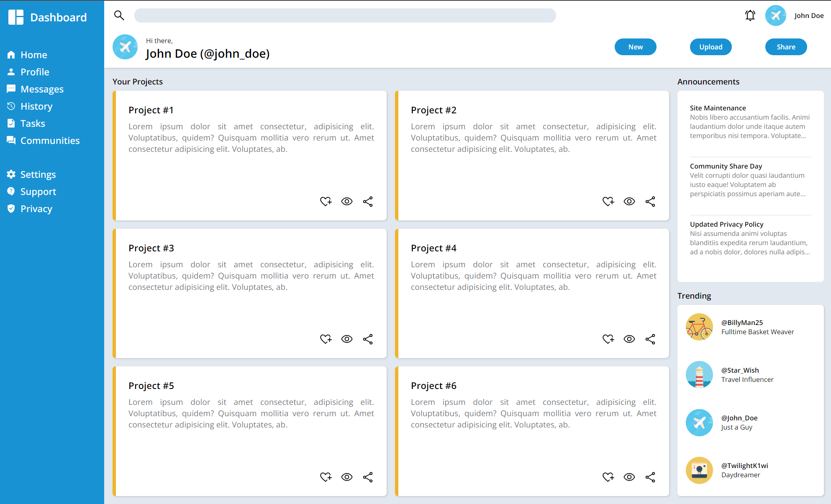
Task: Toggle like icon on Project #2
Action: coord(608,201)
